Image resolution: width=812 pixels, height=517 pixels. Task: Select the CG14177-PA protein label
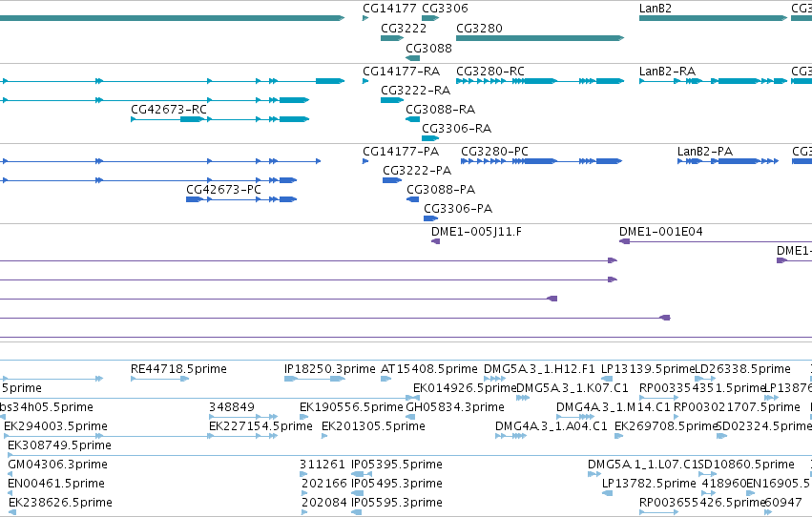click(x=401, y=152)
